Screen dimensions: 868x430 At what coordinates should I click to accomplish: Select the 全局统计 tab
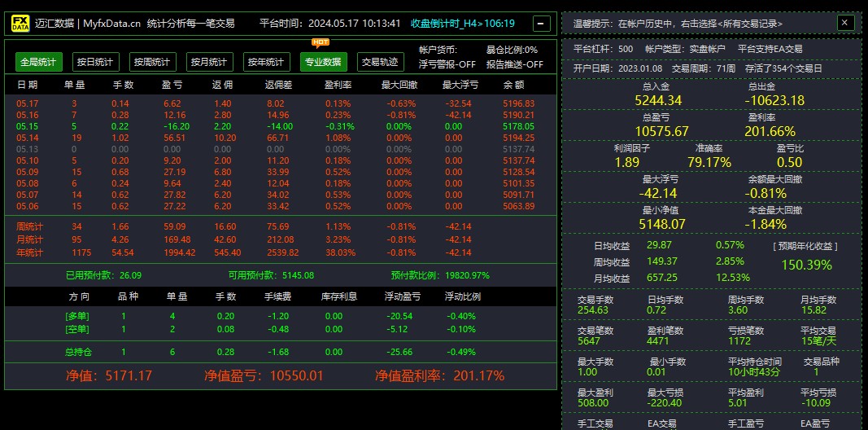39,62
